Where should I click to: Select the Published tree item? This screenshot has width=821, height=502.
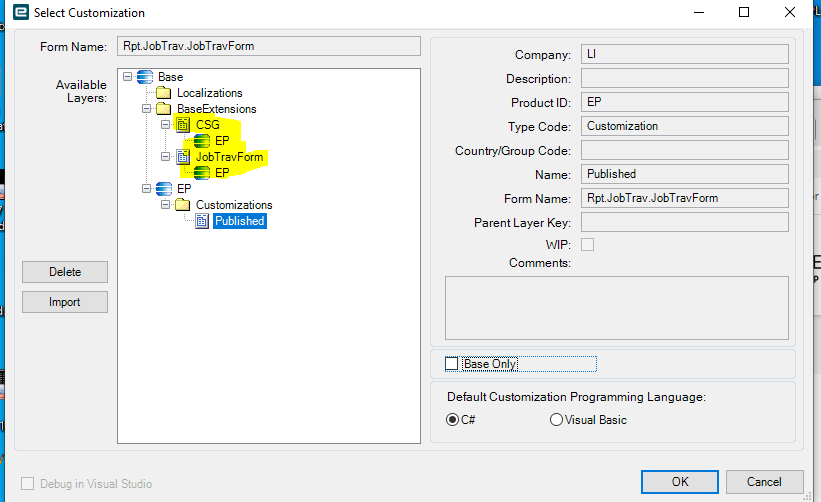click(x=240, y=221)
